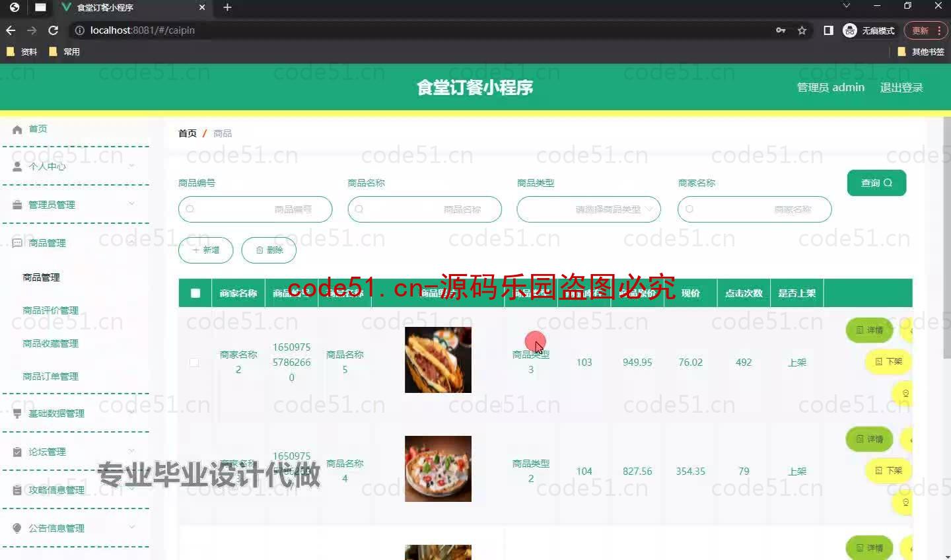This screenshot has width=951, height=560.
Task: Open the password key icon
Action: pos(781,30)
